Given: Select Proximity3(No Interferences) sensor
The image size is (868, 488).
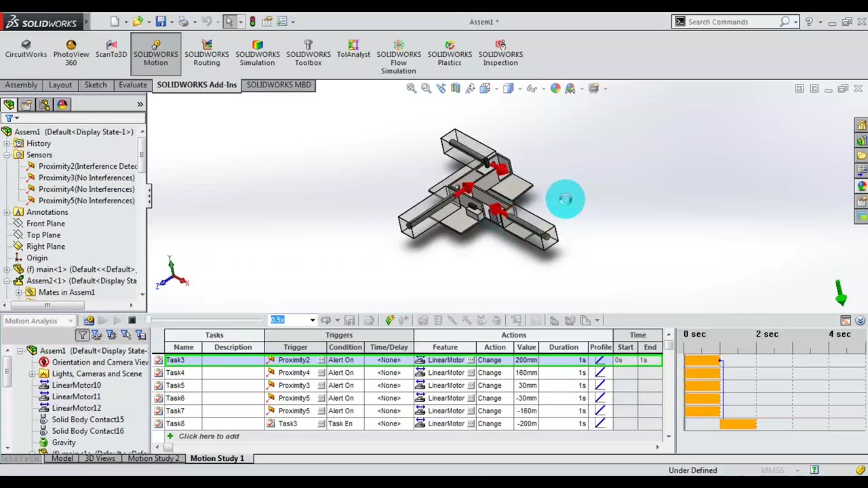Looking at the screenshot, I should click(86, 178).
